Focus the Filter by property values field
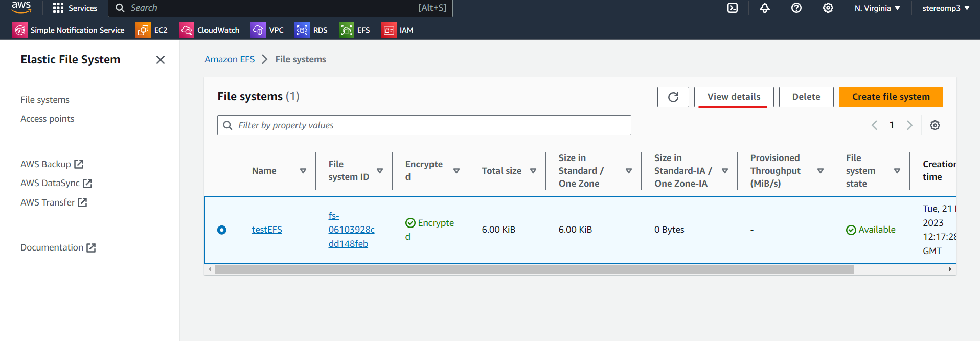The height and width of the screenshot is (341, 980). 424,125
